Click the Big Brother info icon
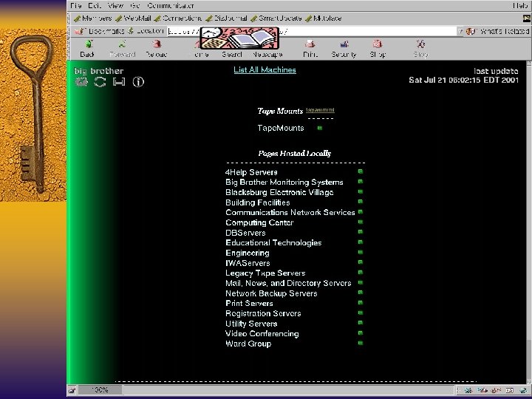 (138, 82)
